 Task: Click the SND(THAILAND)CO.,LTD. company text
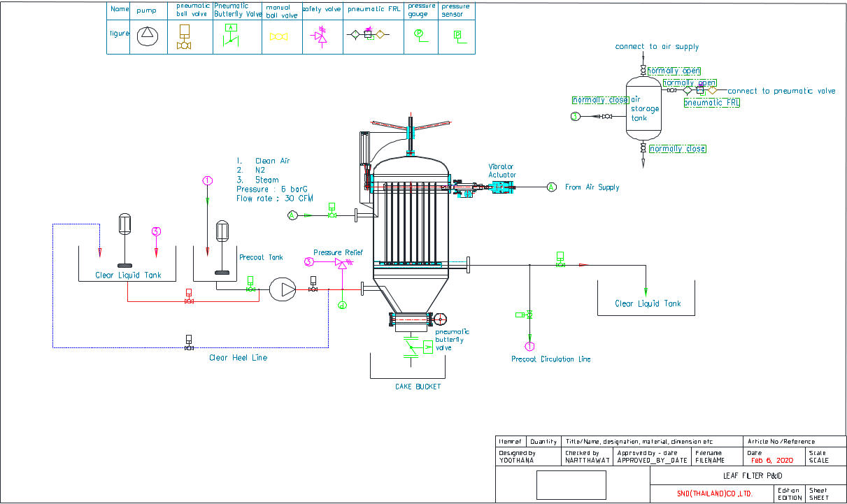(710, 494)
